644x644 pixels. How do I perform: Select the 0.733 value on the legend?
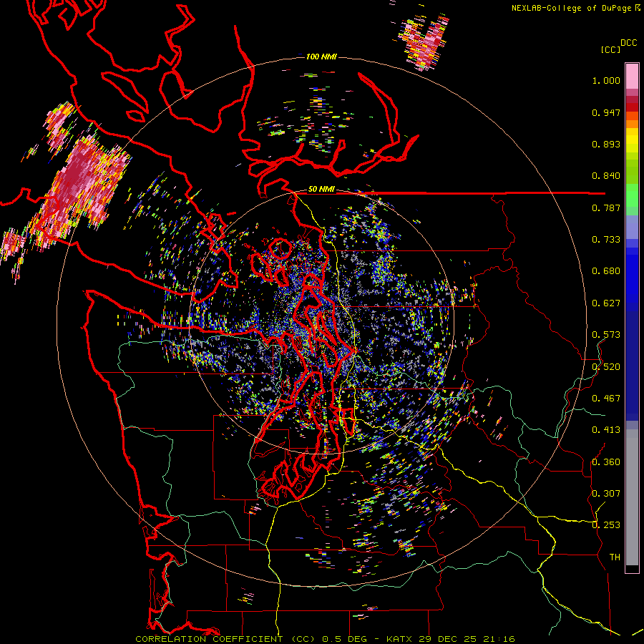point(606,240)
